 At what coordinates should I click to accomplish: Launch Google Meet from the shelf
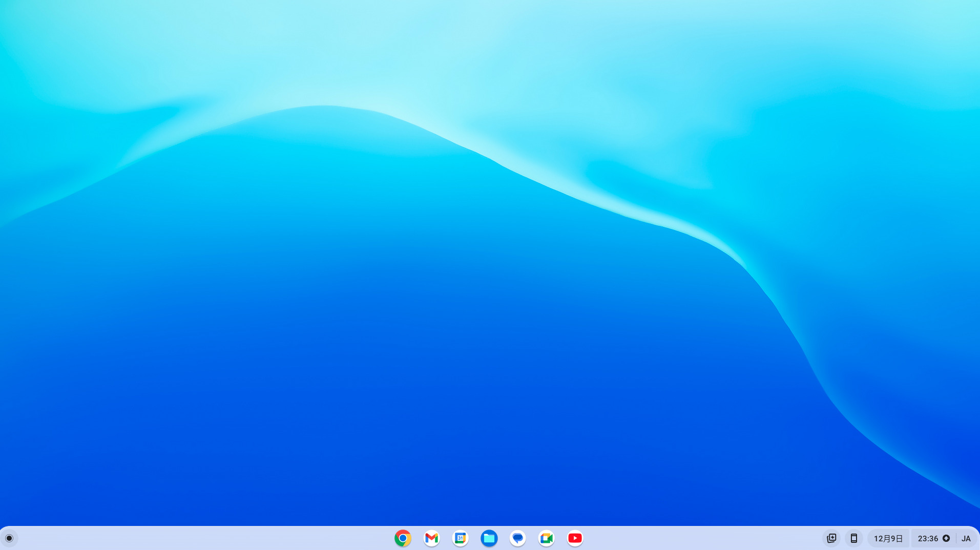coord(546,538)
